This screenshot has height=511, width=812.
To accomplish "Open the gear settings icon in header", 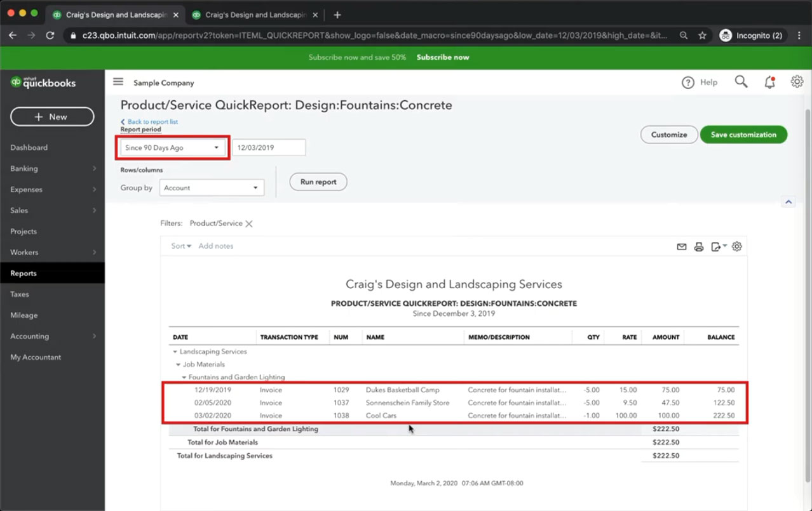I will click(797, 82).
